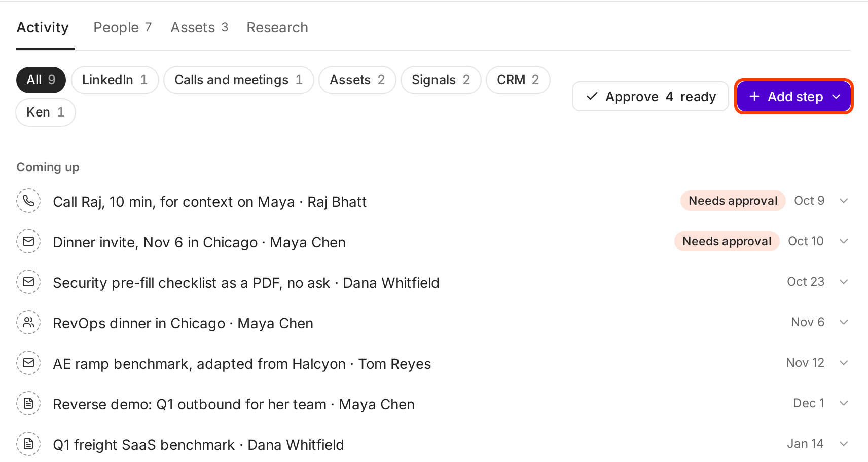This screenshot has height=462, width=868.
Task: Open the People tab
Action: (x=122, y=27)
